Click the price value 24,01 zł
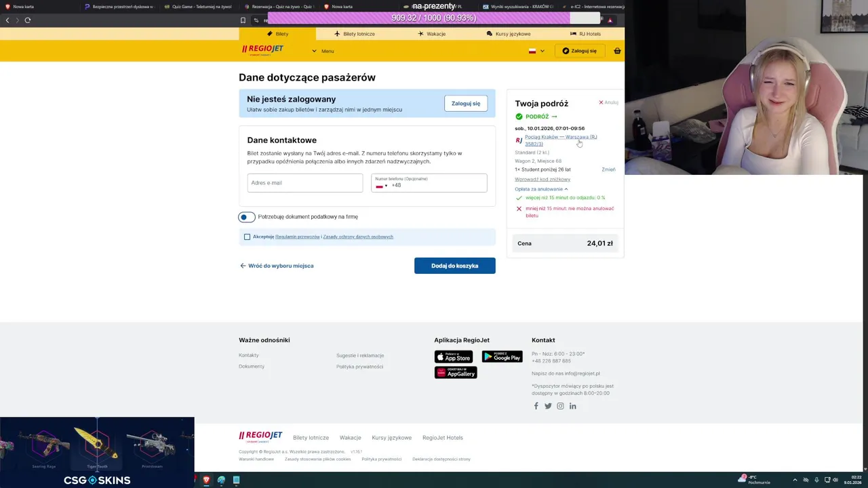The image size is (868, 488). coord(600,243)
